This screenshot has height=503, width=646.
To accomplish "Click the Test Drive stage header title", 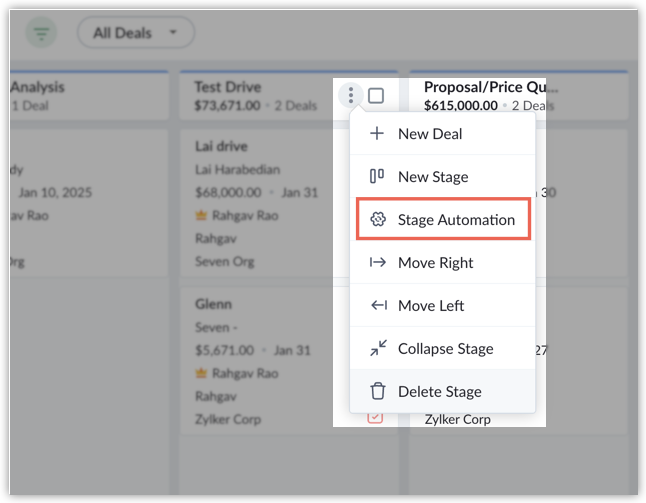I will coord(228,87).
